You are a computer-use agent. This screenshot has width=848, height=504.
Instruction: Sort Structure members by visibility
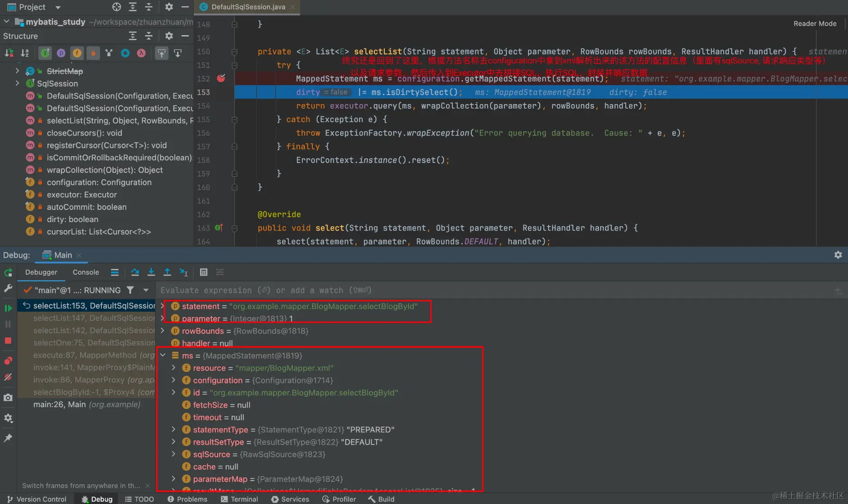click(x=9, y=53)
